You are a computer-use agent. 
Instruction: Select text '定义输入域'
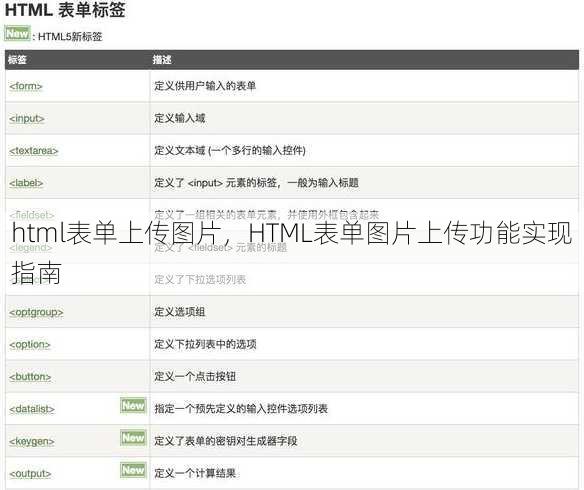(x=180, y=118)
